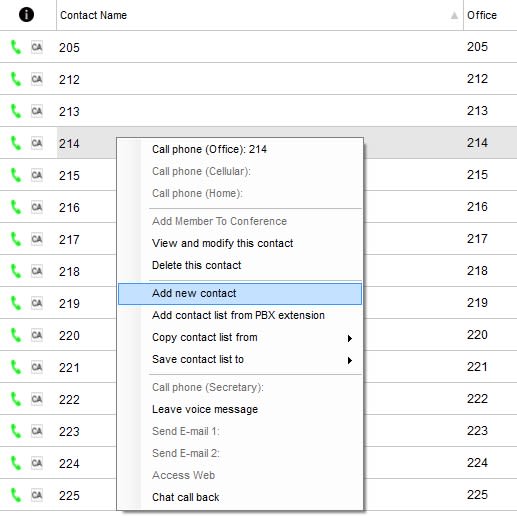Select contact name 219

69,303
